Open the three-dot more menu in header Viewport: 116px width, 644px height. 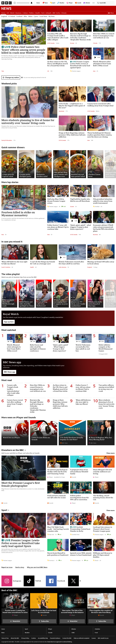pos(93,3)
